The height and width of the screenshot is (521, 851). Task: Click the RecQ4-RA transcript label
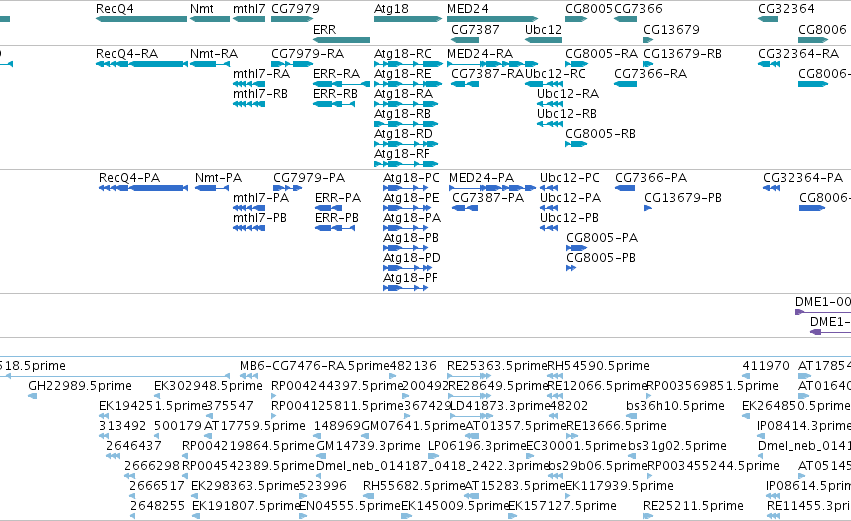point(127,54)
